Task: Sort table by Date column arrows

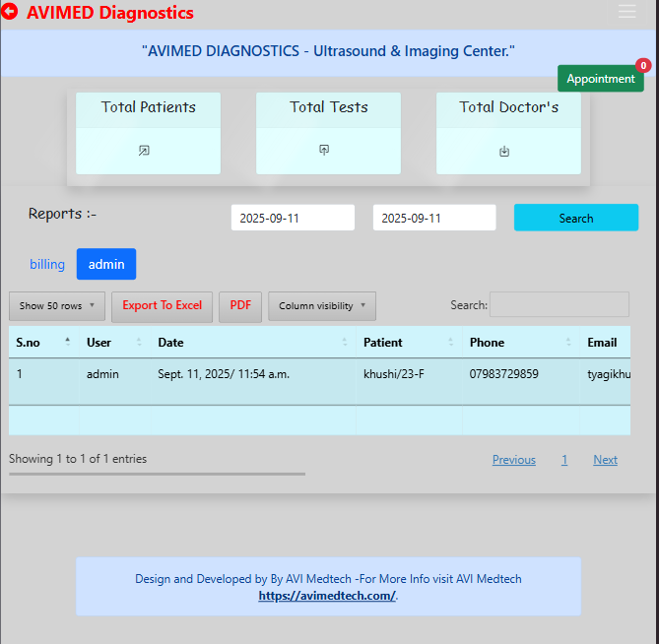Action: [x=345, y=343]
